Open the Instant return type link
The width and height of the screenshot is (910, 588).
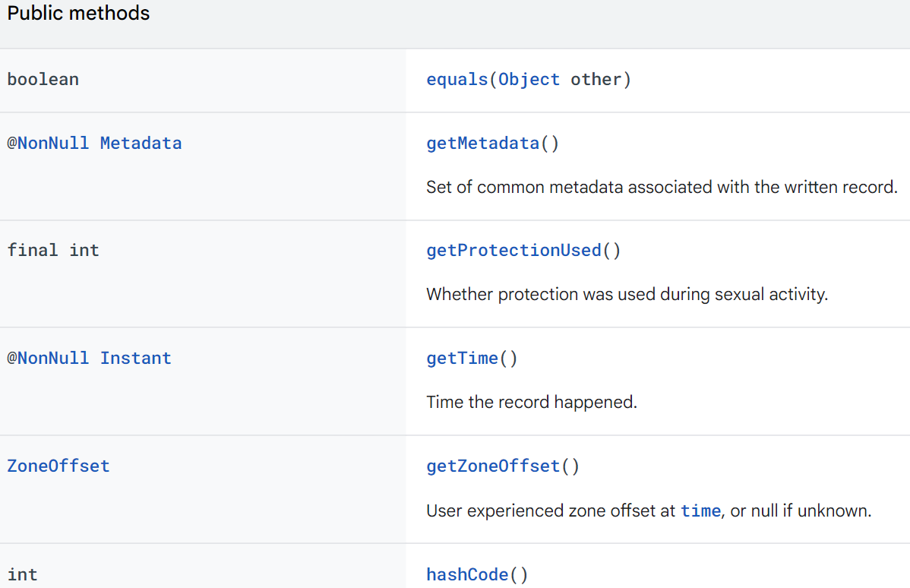pyautogui.click(x=136, y=358)
